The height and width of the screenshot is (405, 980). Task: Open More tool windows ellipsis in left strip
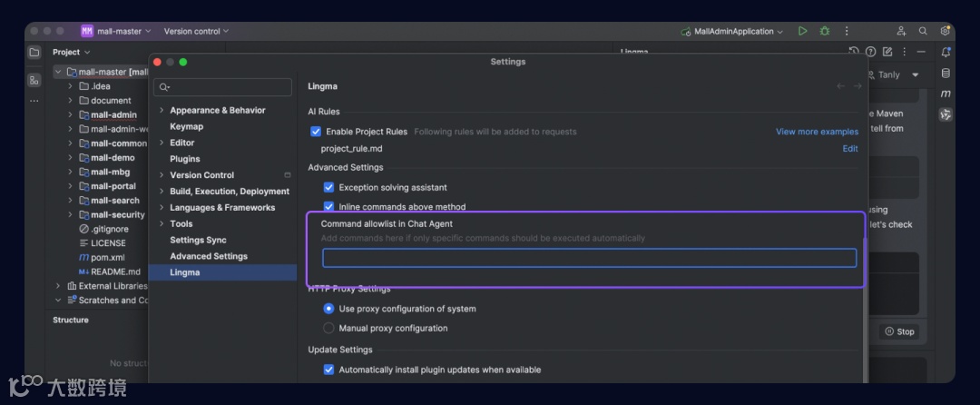(34, 101)
